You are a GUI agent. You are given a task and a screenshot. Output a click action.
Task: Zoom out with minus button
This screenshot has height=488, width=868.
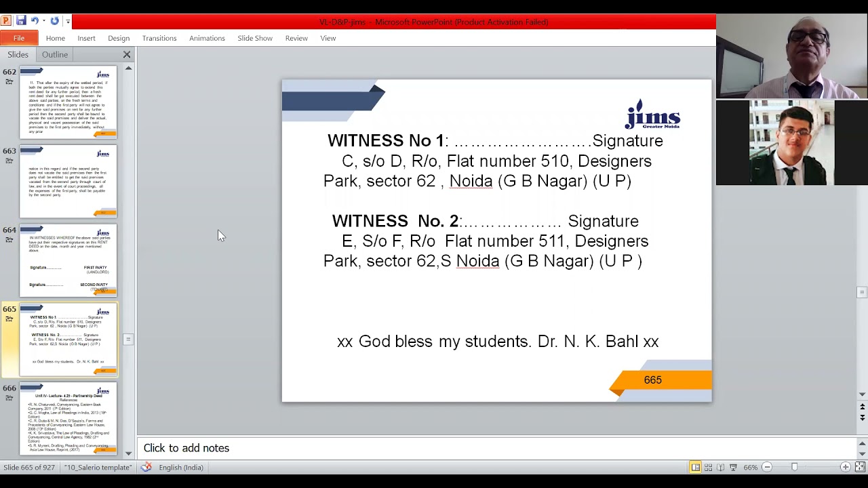pyautogui.click(x=767, y=467)
